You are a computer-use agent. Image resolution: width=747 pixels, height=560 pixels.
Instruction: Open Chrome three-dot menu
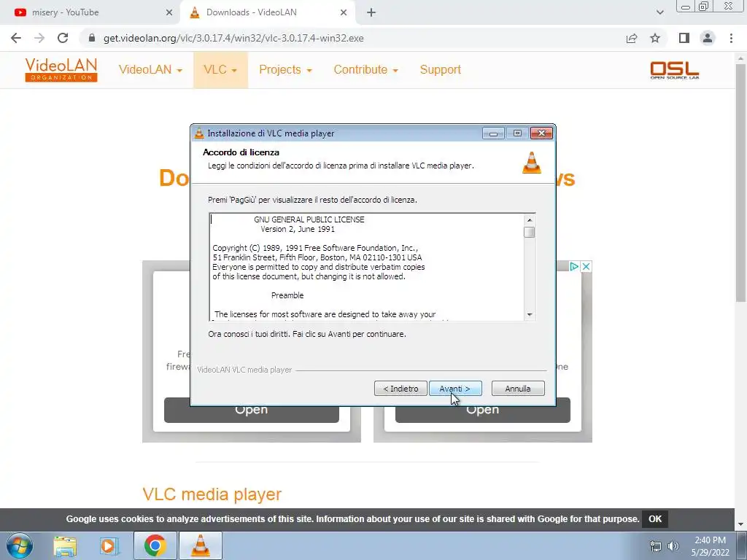pos(731,38)
